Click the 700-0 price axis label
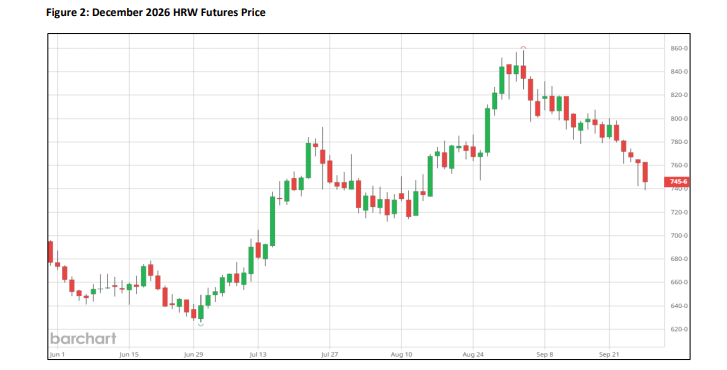This screenshot has width=727, height=370. tap(679, 236)
